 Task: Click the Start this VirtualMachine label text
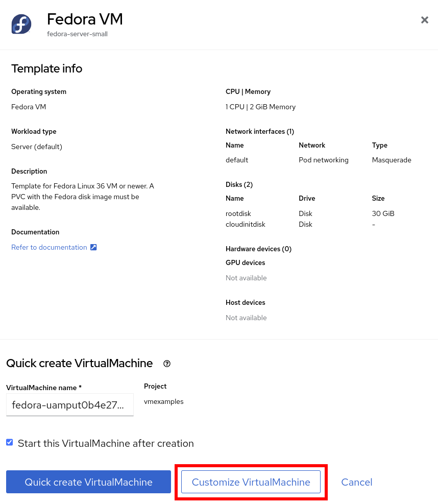point(106,443)
